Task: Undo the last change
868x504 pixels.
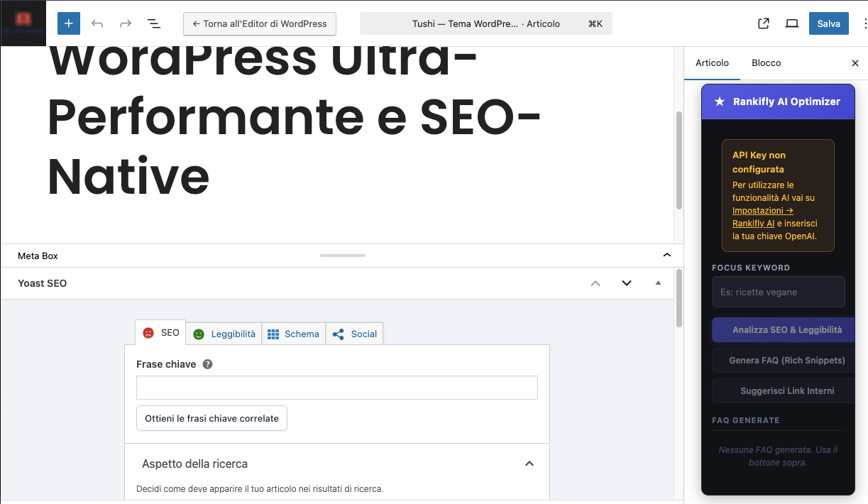Action: click(97, 23)
